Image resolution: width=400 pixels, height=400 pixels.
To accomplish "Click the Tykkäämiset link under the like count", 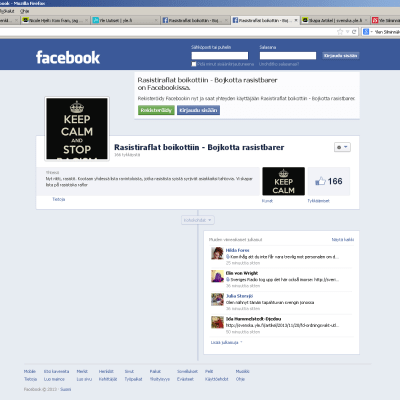I will (318, 201).
